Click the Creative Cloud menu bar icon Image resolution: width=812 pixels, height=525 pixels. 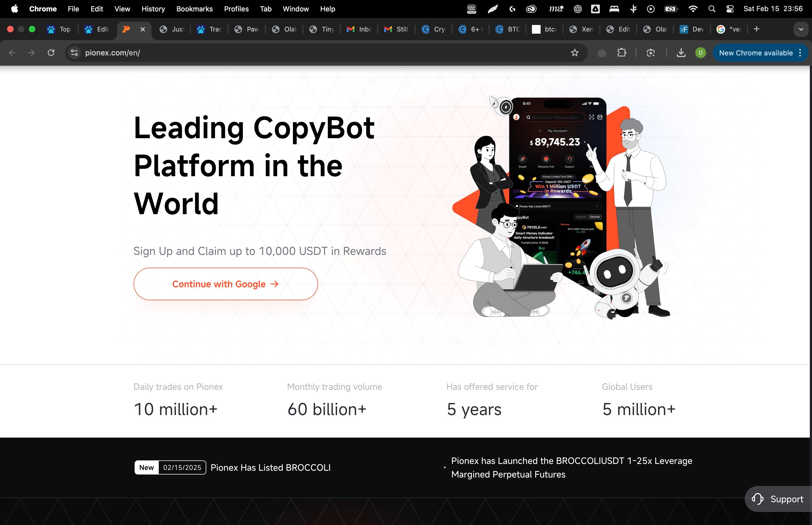point(531,9)
